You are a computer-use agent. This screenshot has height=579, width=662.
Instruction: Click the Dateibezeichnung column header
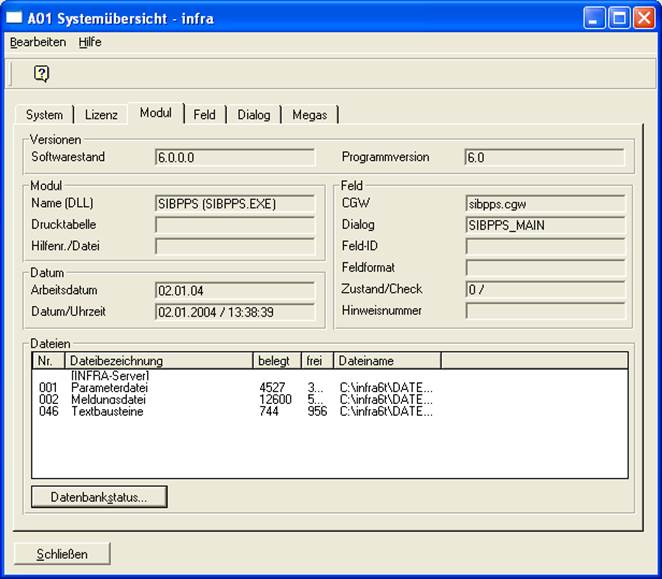coord(158,360)
